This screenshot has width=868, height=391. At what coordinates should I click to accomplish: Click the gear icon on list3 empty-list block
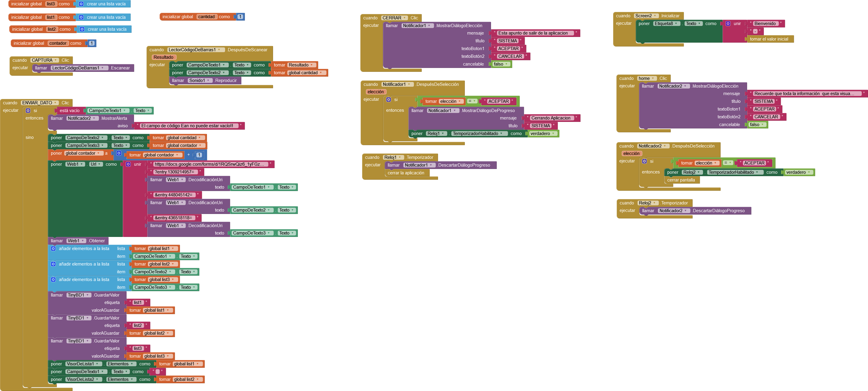[81, 4]
